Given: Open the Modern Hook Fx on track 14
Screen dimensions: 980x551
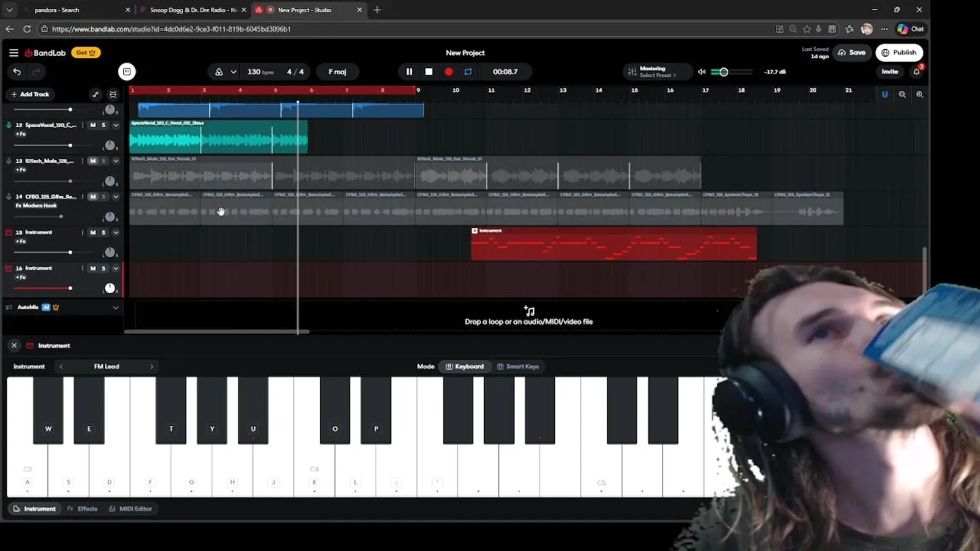Looking at the screenshot, I should click(x=38, y=206).
